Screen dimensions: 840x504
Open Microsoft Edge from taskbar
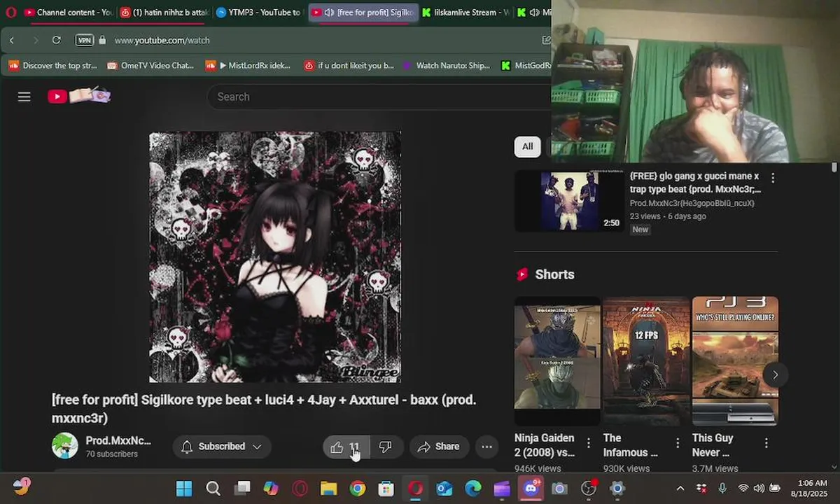point(473,489)
